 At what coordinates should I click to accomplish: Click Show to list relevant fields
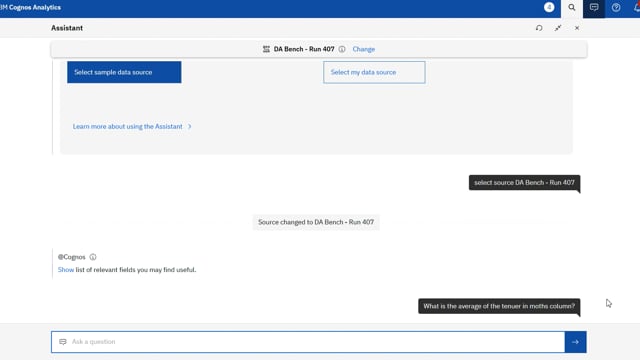66,270
